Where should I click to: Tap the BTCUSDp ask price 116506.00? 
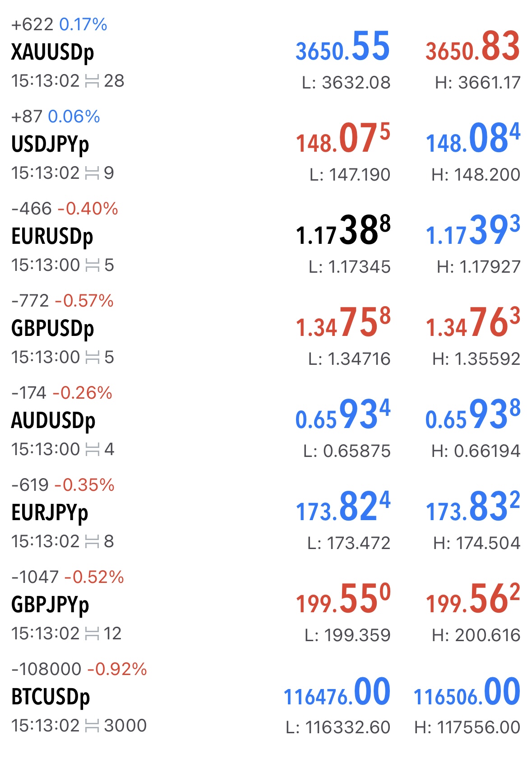coord(467,693)
